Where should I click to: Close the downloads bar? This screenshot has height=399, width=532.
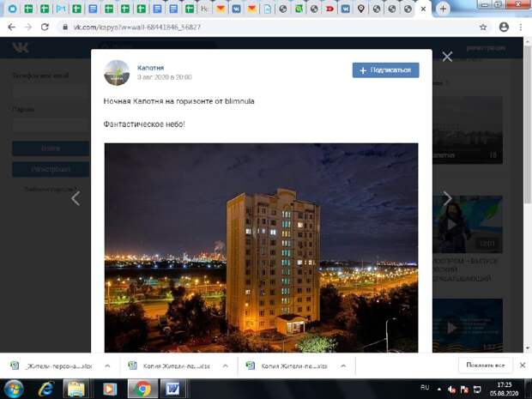point(519,365)
